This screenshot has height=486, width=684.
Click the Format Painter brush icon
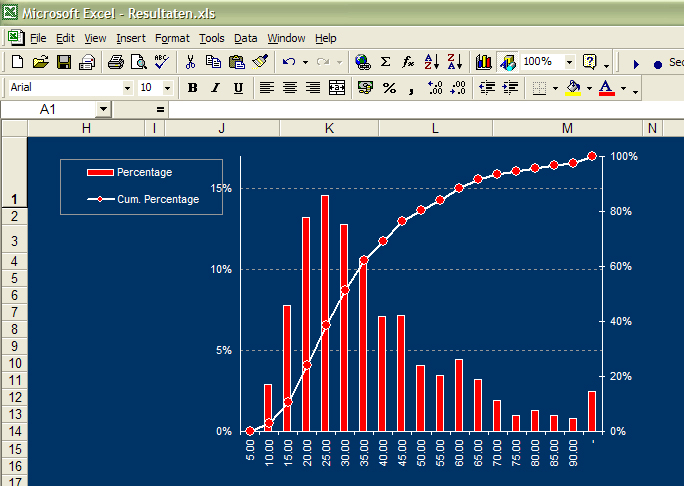click(261, 62)
